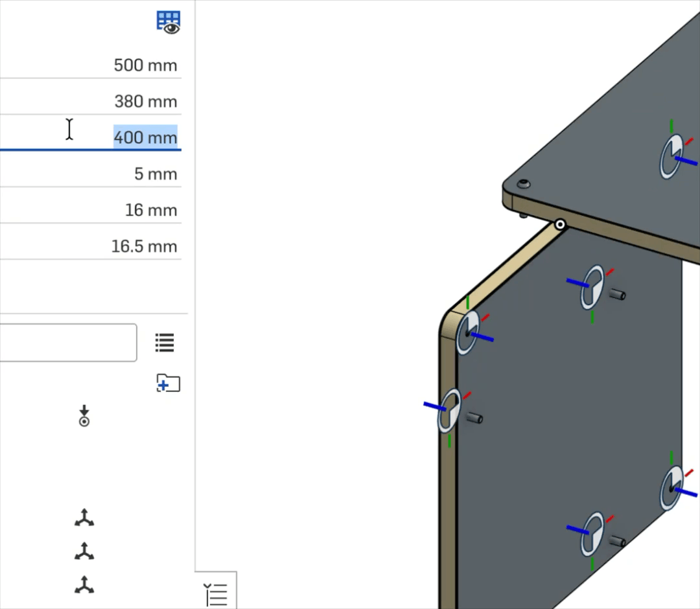Select the upper middle mate connector on the side panel

coord(592,287)
